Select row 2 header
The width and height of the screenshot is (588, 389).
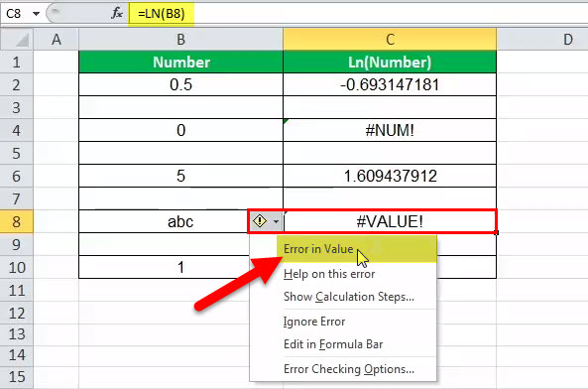[17, 84]
